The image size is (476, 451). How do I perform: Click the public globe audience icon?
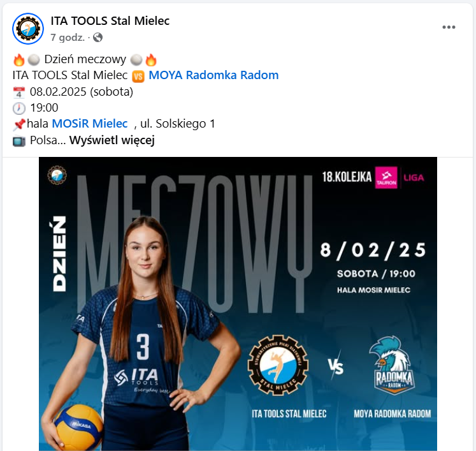[97, 38]
